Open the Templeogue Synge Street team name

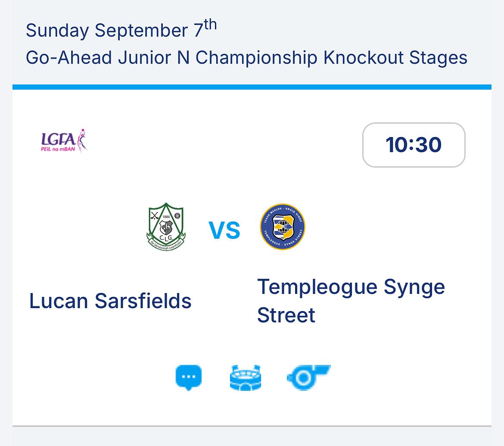[351, 301]
